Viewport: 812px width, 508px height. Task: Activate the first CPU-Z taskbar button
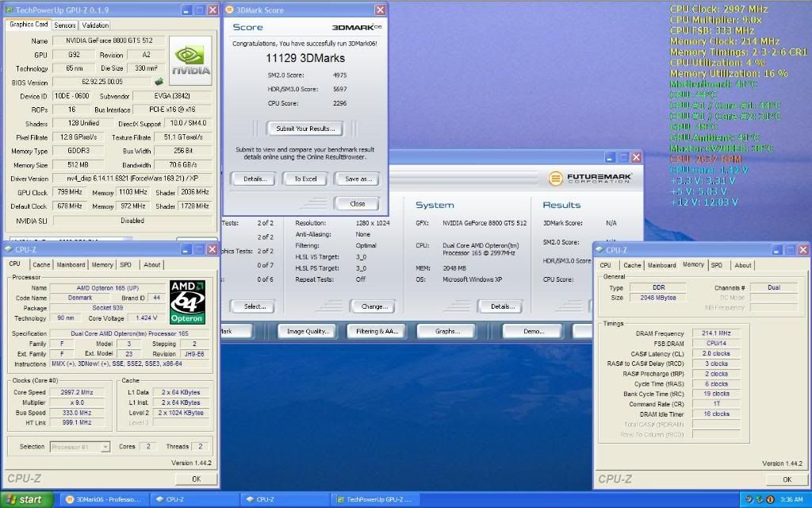click(194, 500)
